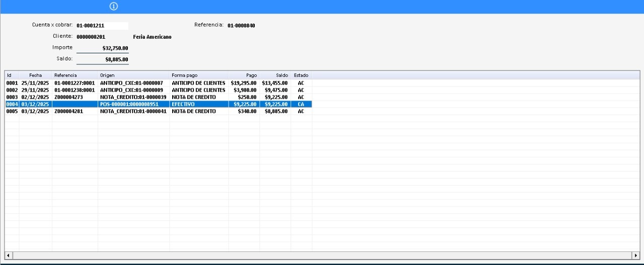Click the CA status cell in row 0004

[301, 104]
